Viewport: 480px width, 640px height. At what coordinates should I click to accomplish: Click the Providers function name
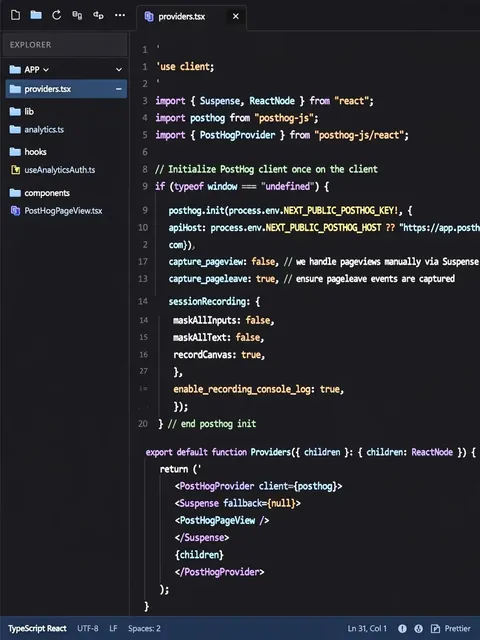tap(270, 452)
